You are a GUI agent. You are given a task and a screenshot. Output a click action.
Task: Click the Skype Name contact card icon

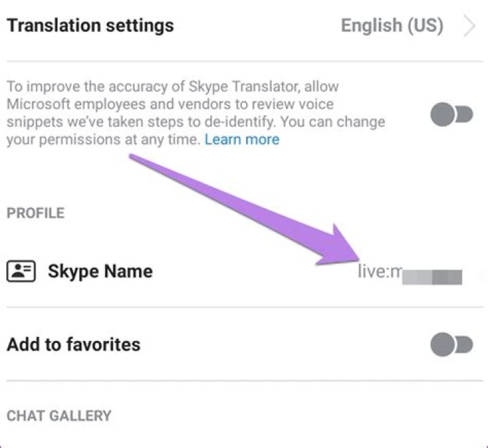point(22,272)
